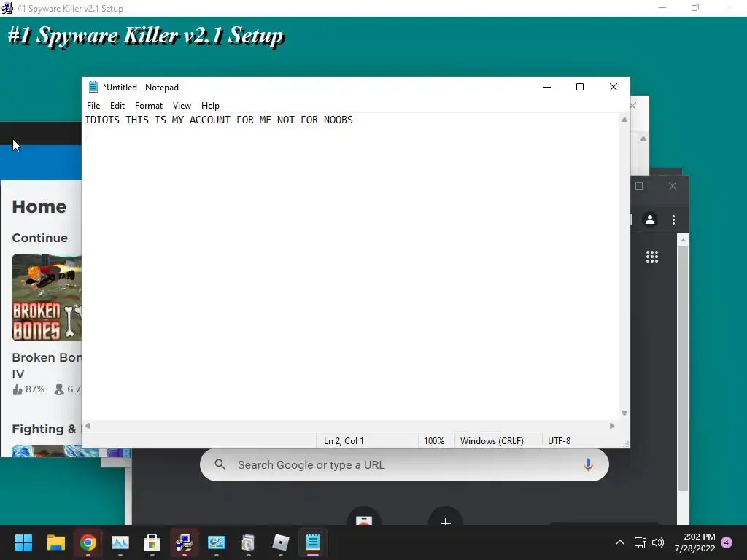
Task: Click the Notepad horizontal scroll right arrow
Action: (x=612, y=426)
